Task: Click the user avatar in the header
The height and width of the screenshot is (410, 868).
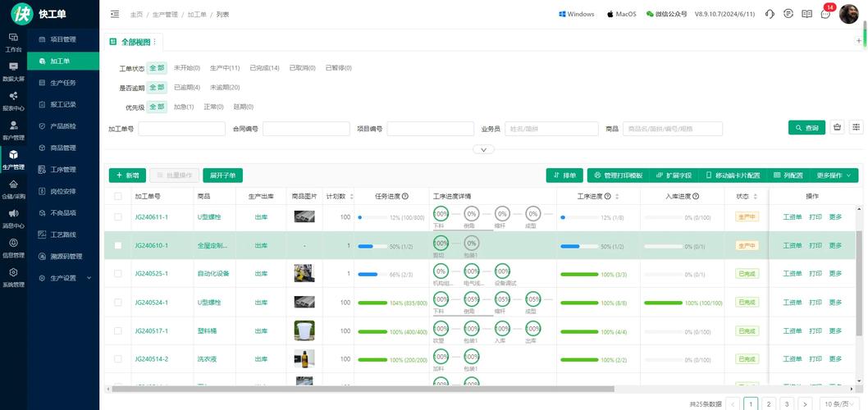Action: 848,14
